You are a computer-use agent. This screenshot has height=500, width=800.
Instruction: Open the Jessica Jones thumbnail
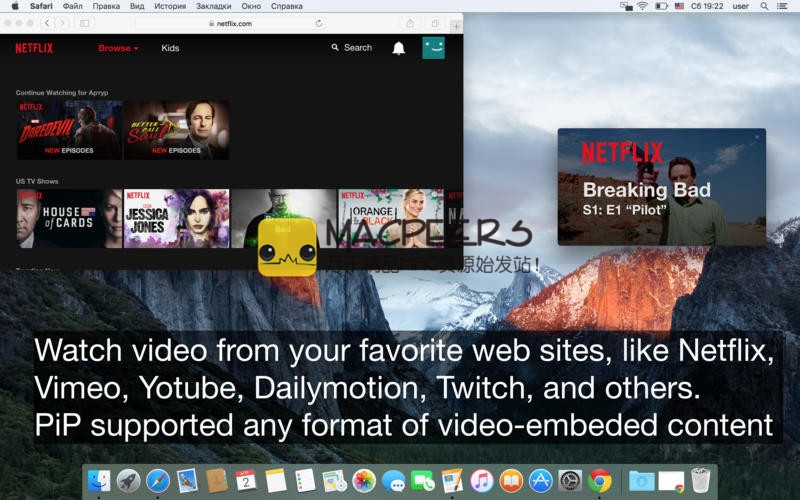tap(177, 218)
